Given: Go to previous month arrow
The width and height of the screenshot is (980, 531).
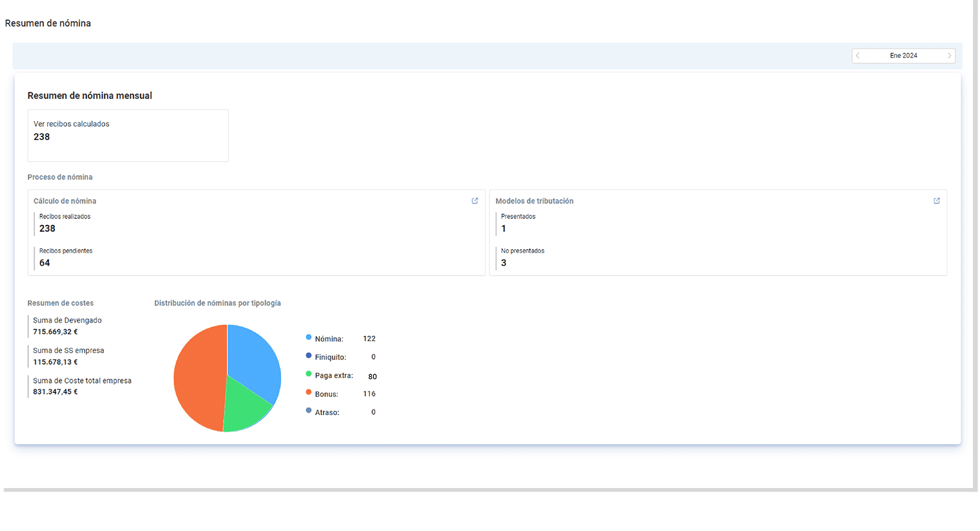Looking at the screenshot, I should 858,55.
